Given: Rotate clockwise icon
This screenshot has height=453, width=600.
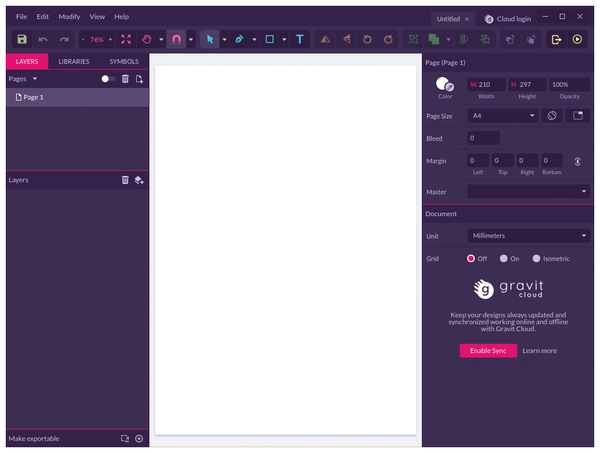Looking at the screenshot, I should [388, 39].
